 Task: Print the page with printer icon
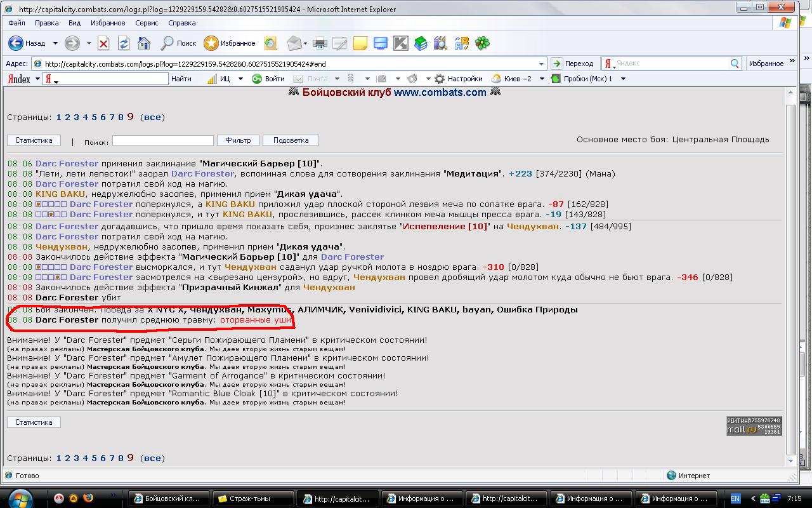click(320, 43)
